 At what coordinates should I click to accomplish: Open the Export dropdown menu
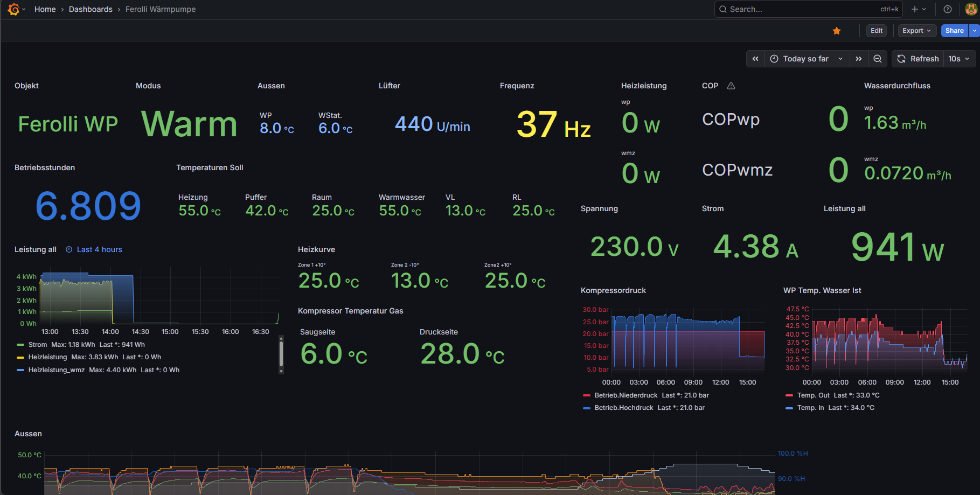pyautogui.click(x=916, y=31)
